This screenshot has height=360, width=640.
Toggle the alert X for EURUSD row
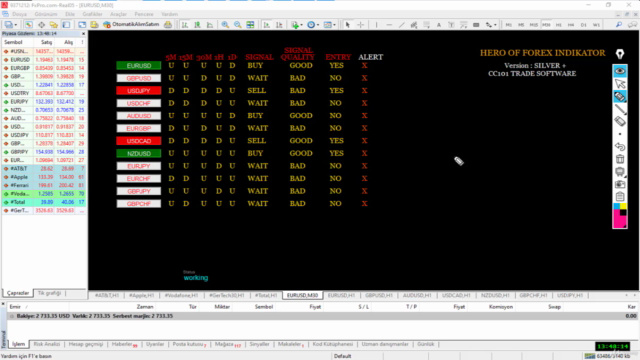click(x=364, y=65)
